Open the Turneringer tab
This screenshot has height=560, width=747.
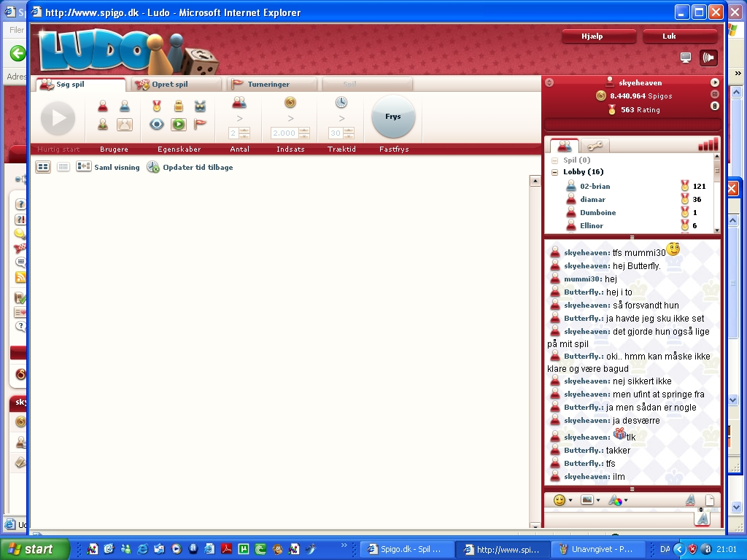coord(268,85)
